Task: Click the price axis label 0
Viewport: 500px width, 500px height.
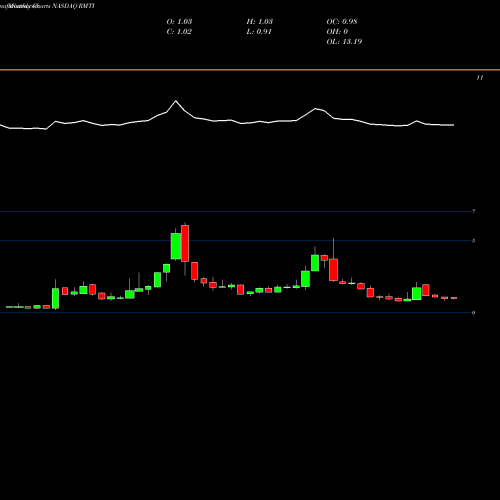Action: [473, 313]
